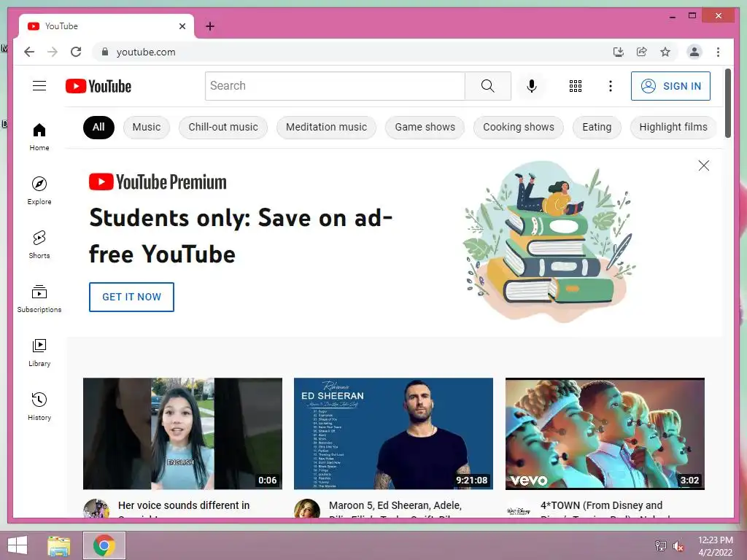The height and width of the screenshot is (560, 747).
Task: Filter by Music chip
Action: coord(146,127)
